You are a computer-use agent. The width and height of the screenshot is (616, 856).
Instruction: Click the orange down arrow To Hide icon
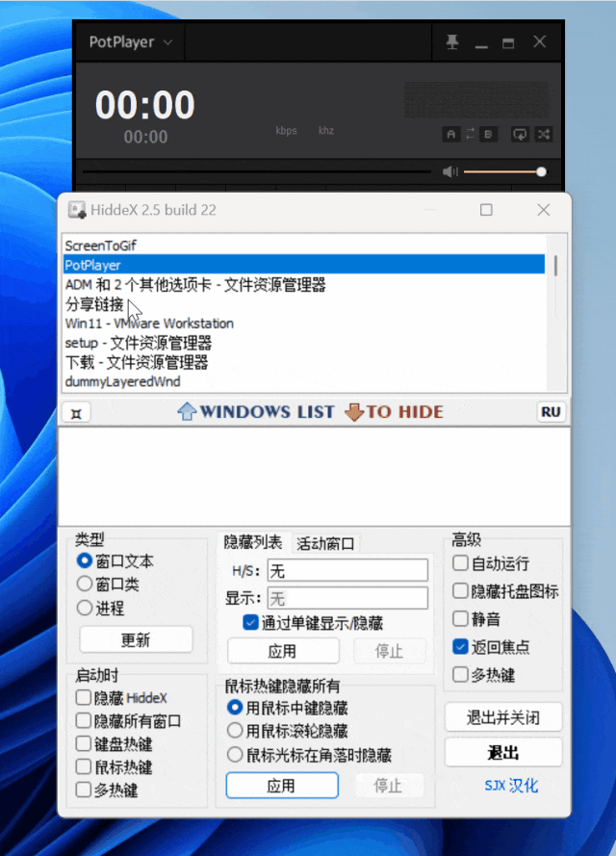pyautogui.click(x=354, y=412)
